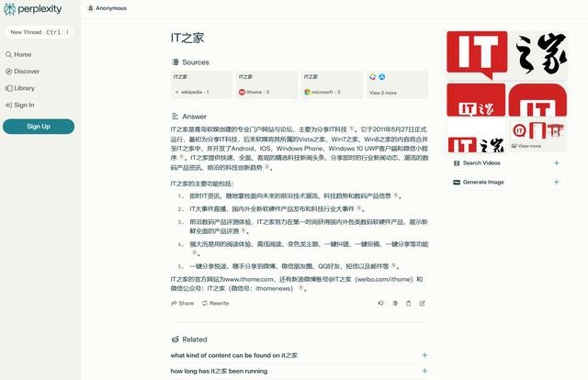Image resolution: width=588 pixels, height=380 pixels.
Task: Expand plus beside 'what kind of content'
Action: click(424, 355)
